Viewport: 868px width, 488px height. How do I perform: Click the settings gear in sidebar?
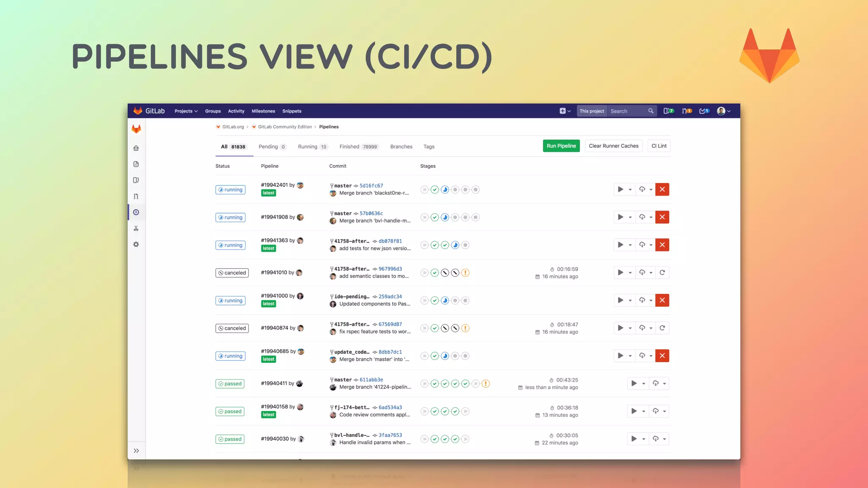click(136, 244)
